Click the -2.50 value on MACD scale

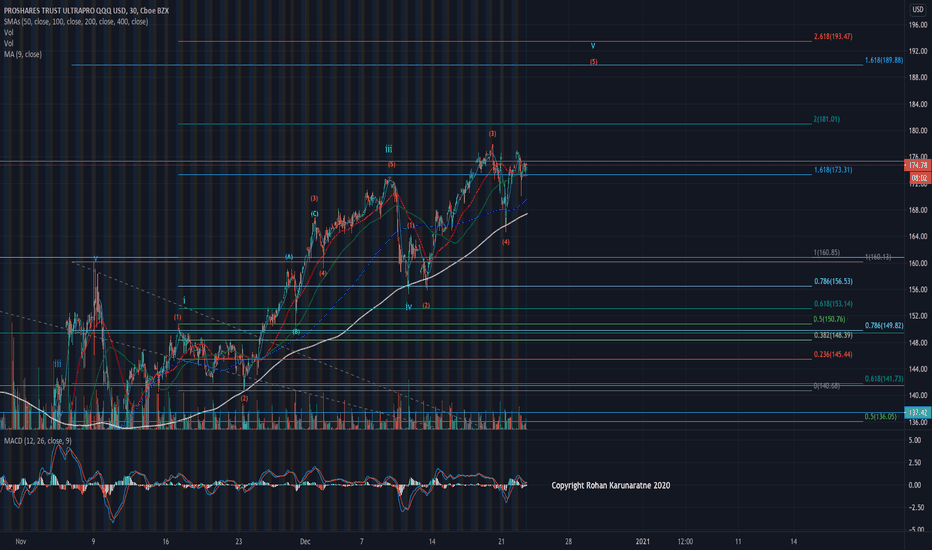[x=915, y=507]
